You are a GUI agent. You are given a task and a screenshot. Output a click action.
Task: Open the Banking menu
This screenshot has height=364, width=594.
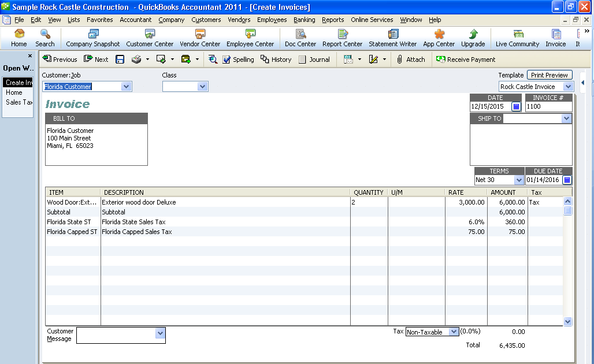(304, 20)
